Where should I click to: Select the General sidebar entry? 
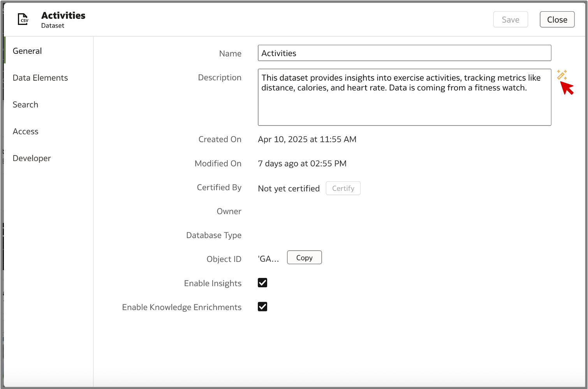click(x=27, y=51)
